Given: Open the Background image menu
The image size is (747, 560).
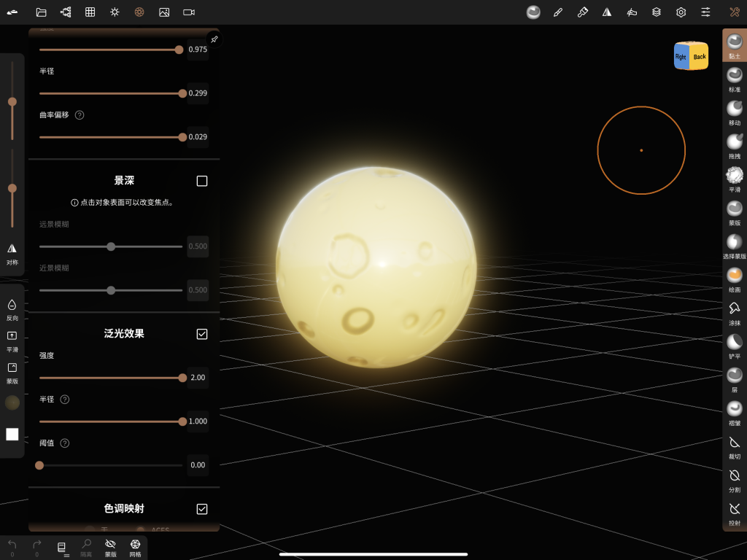Looking at the screenshot, I should coord(164,12).
